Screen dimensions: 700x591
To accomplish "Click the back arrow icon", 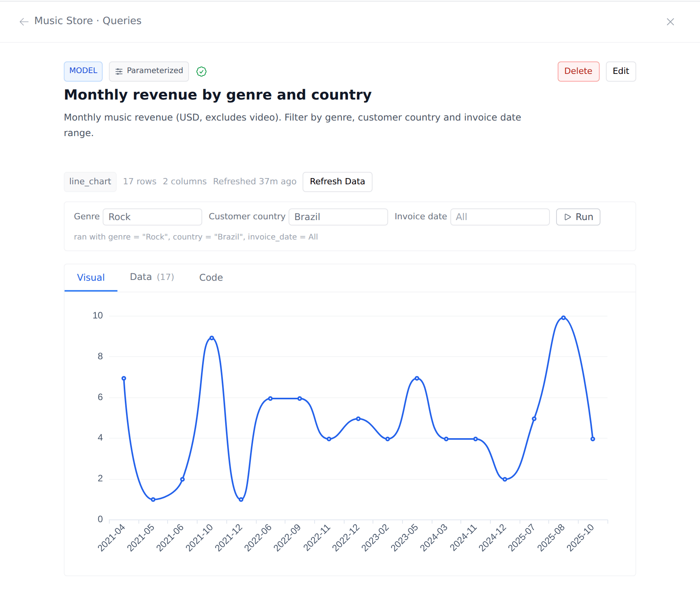I will 24,21.
